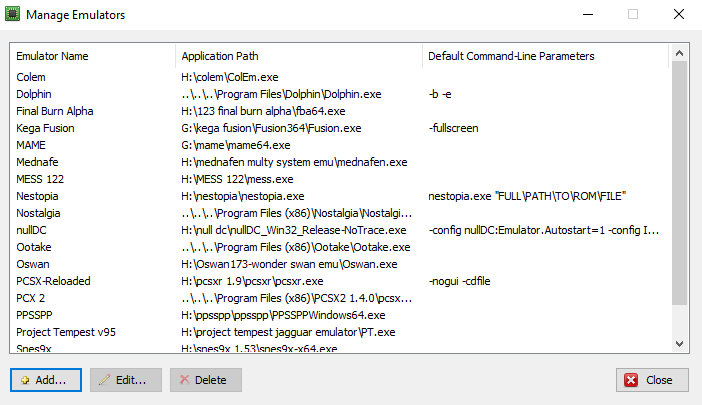The image size is (702, 405).
Task: Minimize the Manage Emulators window
Action: pyautogui.click(x=588, y=14)
